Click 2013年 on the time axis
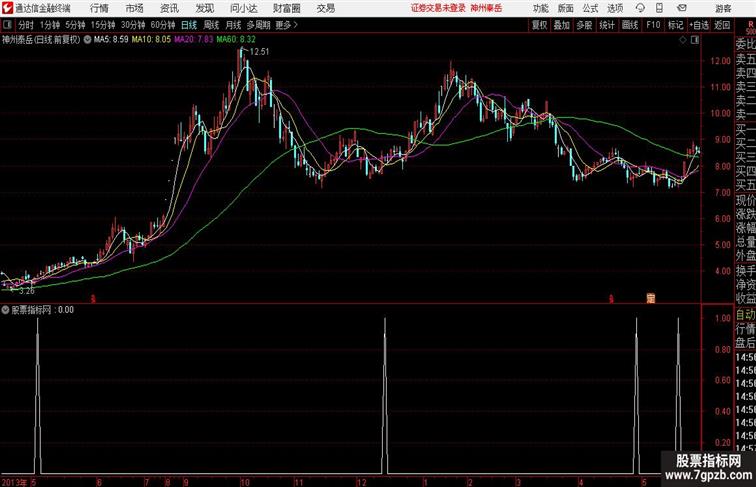Image resolution: width=756 pixels, height=487 pixels. click(x=14, y=482)
